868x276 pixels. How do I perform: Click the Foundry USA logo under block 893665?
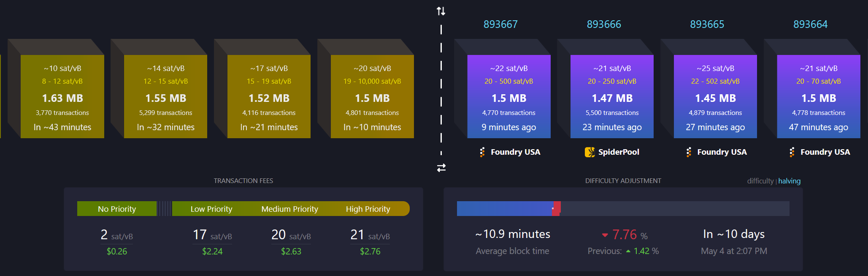click(x=689, y=152)
